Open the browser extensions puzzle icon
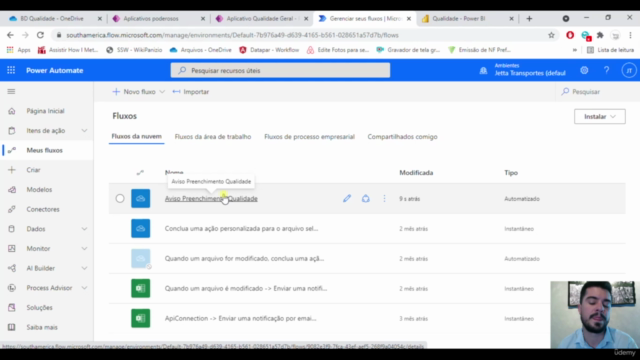This screenshot has width=640, height=360. 600,35
